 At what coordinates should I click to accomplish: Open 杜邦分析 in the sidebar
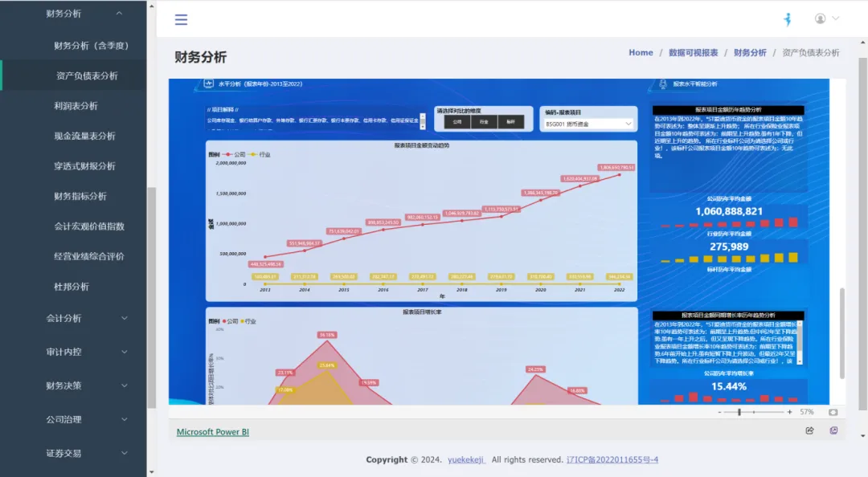[72, 287]
